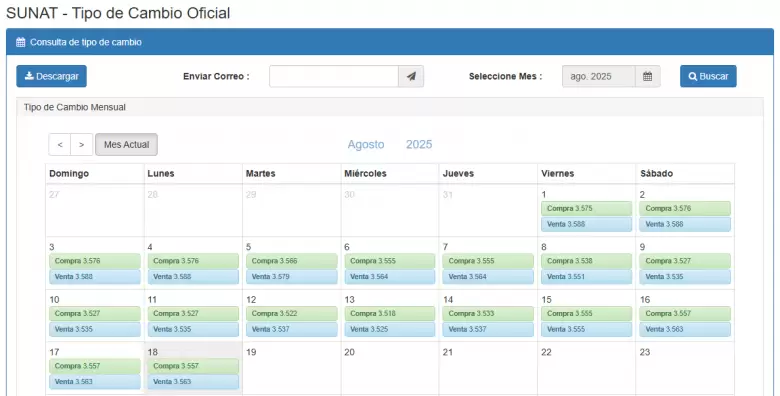The width and height of the screenshot is (780, 396).
Task: Select Venta 3.588 on day 4
Action: [x=193, y=277]
